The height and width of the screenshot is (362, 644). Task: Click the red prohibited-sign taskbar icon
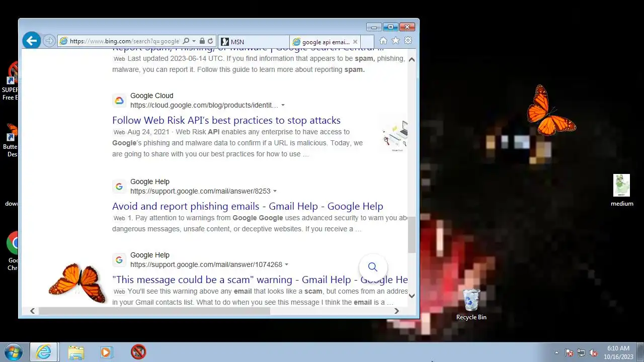point(138,352)
